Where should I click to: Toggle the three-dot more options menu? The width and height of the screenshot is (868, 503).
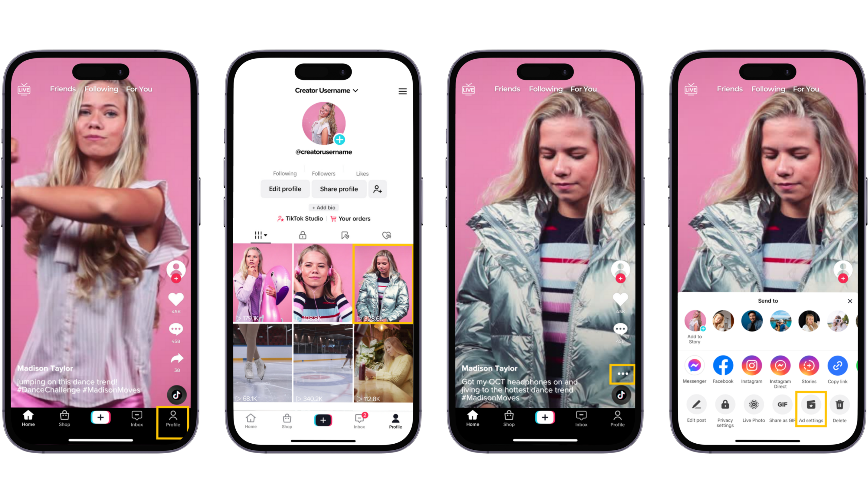tap(623, 373)
